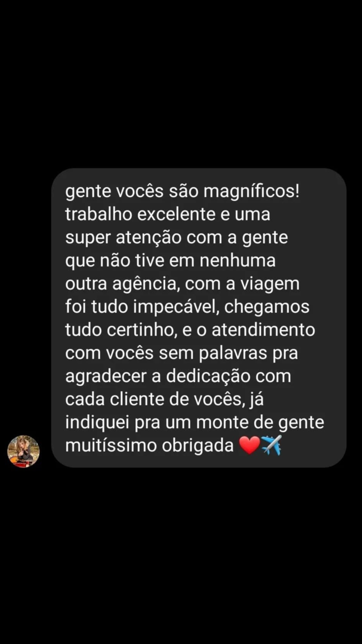This screenshot has width=362, height=644.
Task: Open the sender's profile picture avatar
Action: click(24, 451)
